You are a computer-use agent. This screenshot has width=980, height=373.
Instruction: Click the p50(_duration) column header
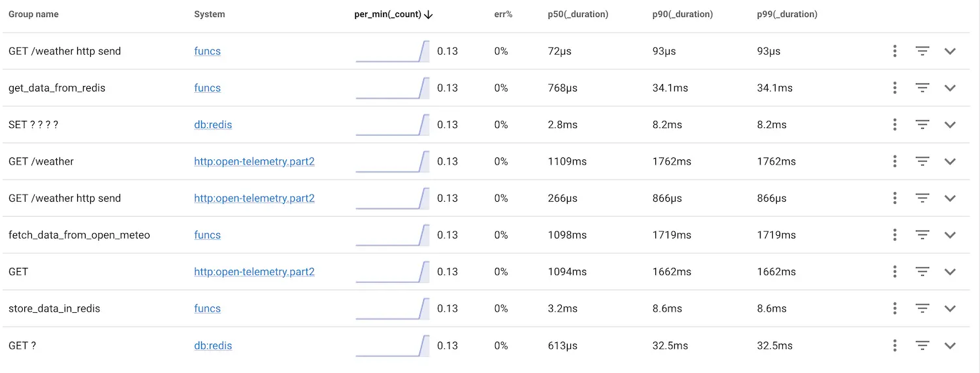pyautogui.click(x=578, y=14)
